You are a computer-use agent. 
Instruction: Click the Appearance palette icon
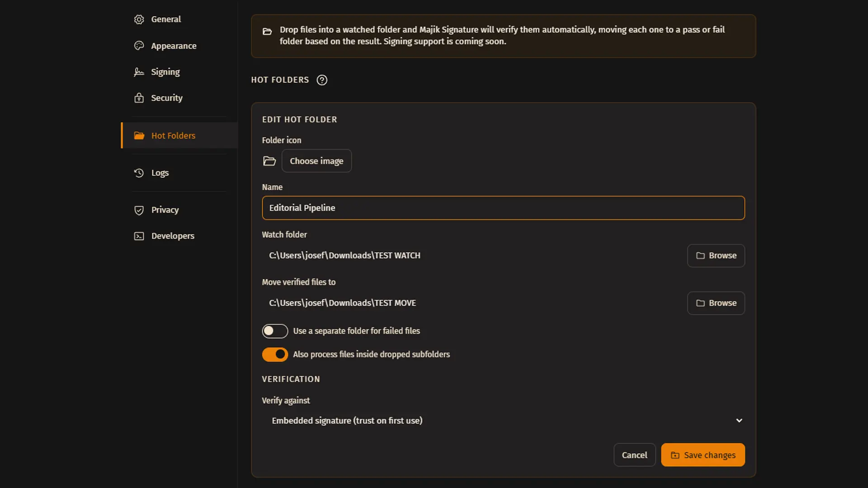[139, 46]
